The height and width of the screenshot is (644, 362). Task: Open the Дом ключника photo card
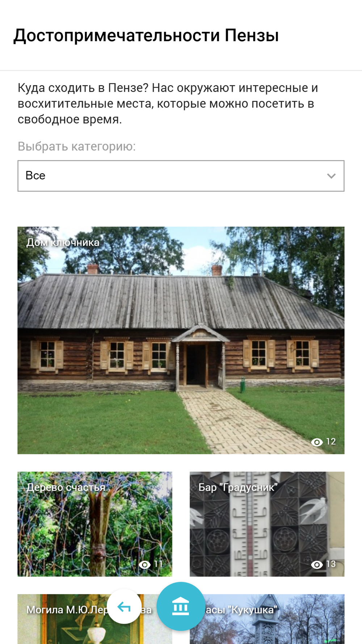click(181, 340)
